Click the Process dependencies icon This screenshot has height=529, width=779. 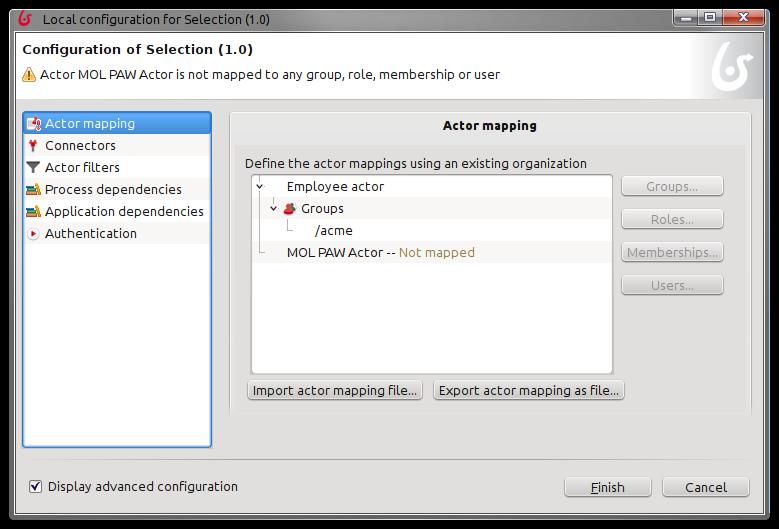(x=33, y=189)
